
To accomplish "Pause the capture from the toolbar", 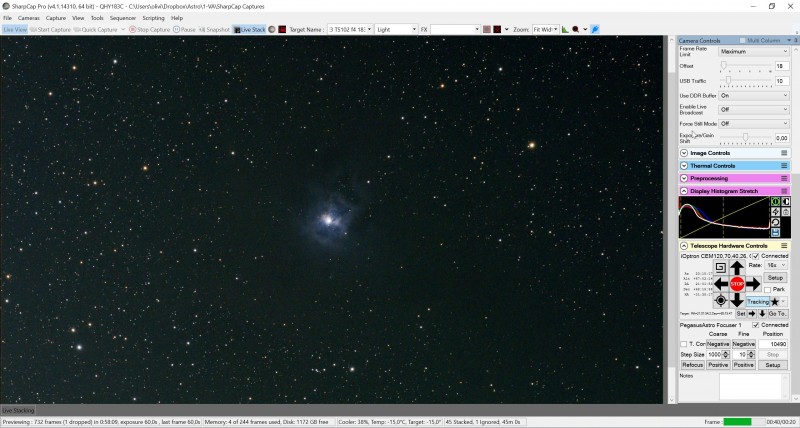I will pyautogui.click(x=184, y=30).
